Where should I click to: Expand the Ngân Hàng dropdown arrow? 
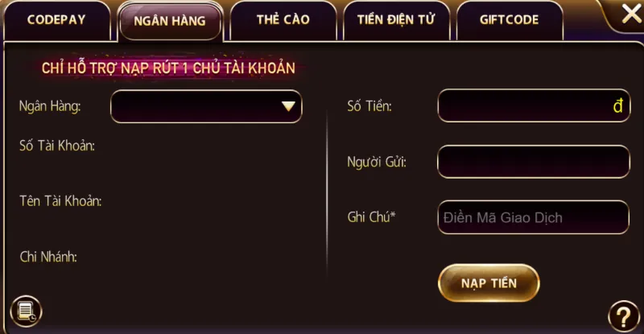tap(289, 106)
